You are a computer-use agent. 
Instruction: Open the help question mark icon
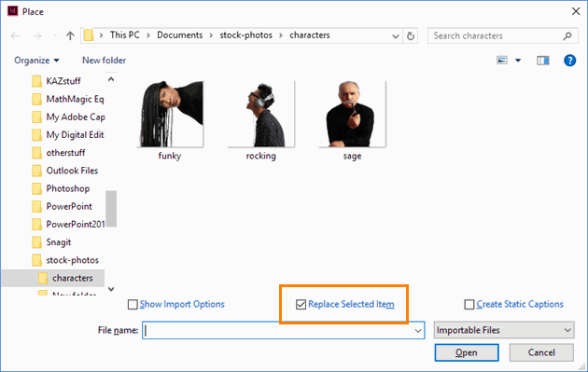569,61
